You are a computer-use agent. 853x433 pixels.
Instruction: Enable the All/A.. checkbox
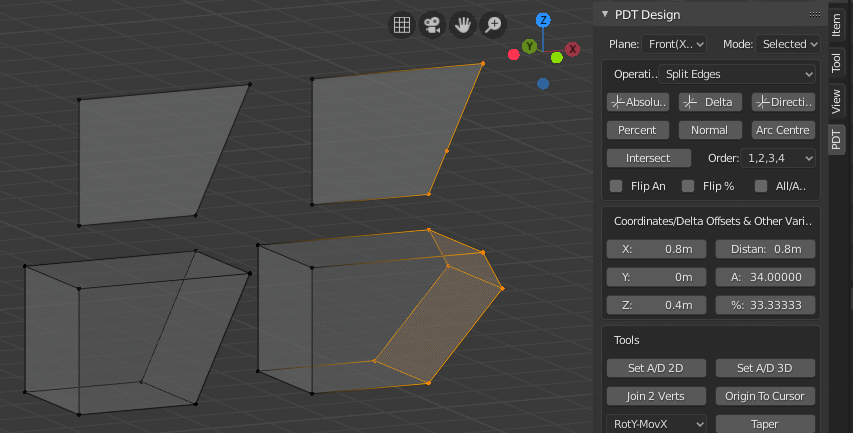pyautogui.click(x=761, y=186)
